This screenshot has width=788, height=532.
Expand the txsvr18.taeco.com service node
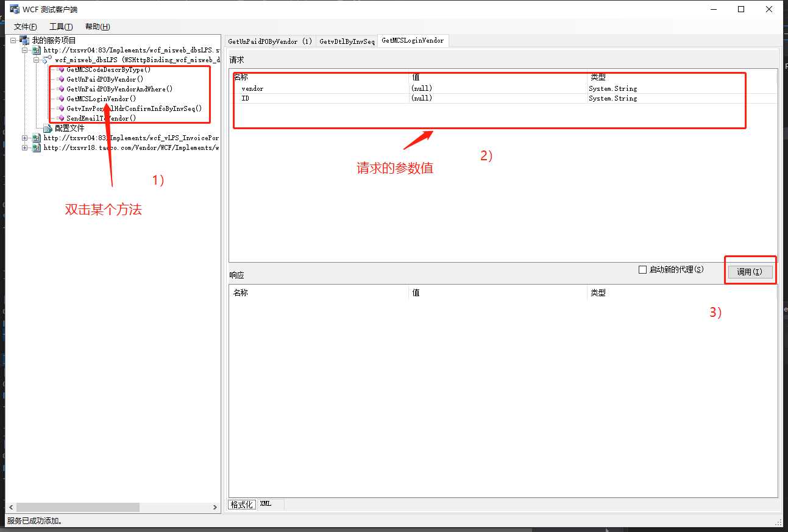[x=25, y=147]
